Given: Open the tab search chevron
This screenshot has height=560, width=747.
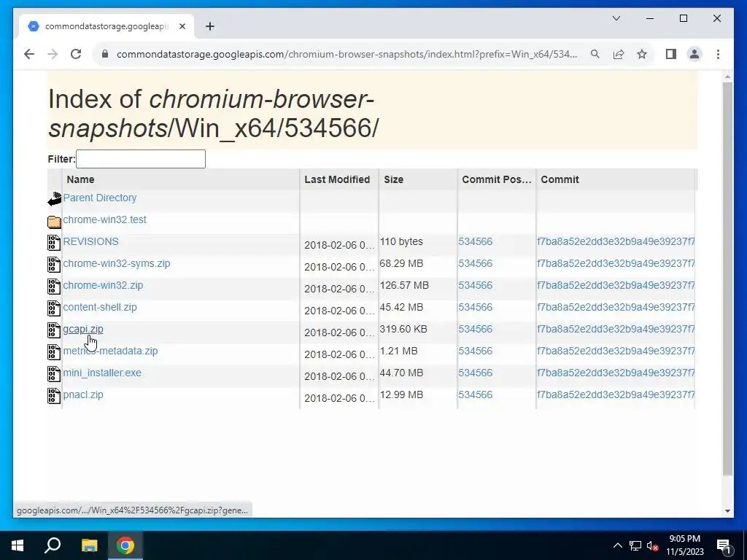Looking at the screenshot, I should (616, 18).
